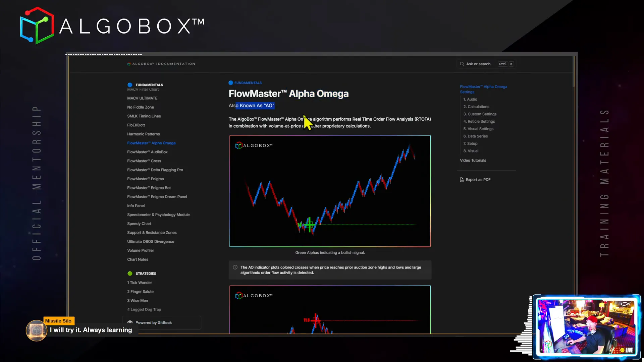The width and height of the screenshot is (644, 362).
Task: Click the green Strategies section icon
Action: coord(130,274)
